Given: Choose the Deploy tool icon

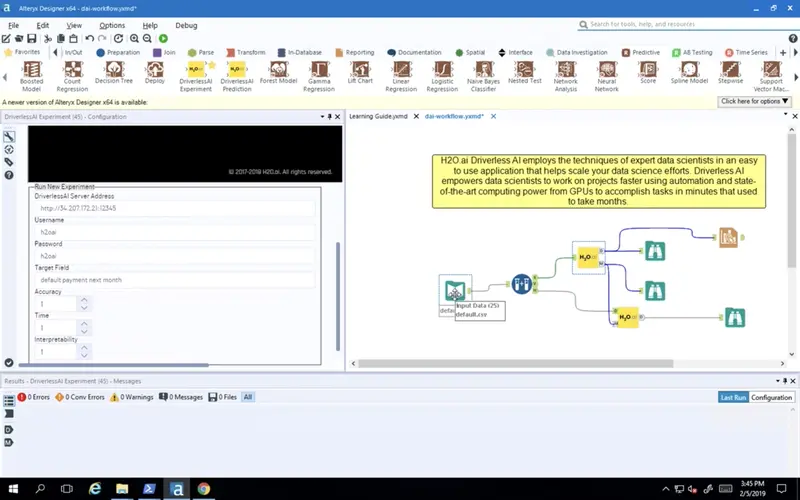Looking at the screenshot, I should click(x=155, y=73).
